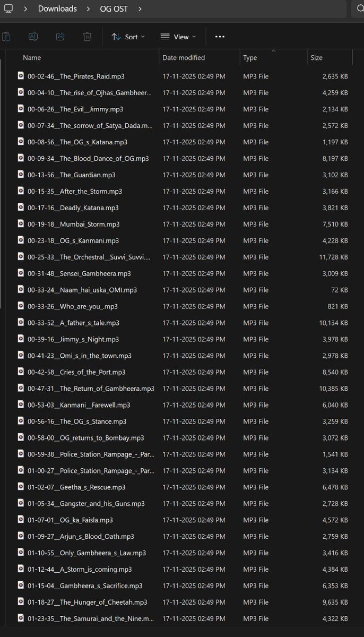Select 00-04-10__The_rise_of_Ojhas_Gambheer file
The width and height of the screenshot is (364, 637).
tap(90, 92)
